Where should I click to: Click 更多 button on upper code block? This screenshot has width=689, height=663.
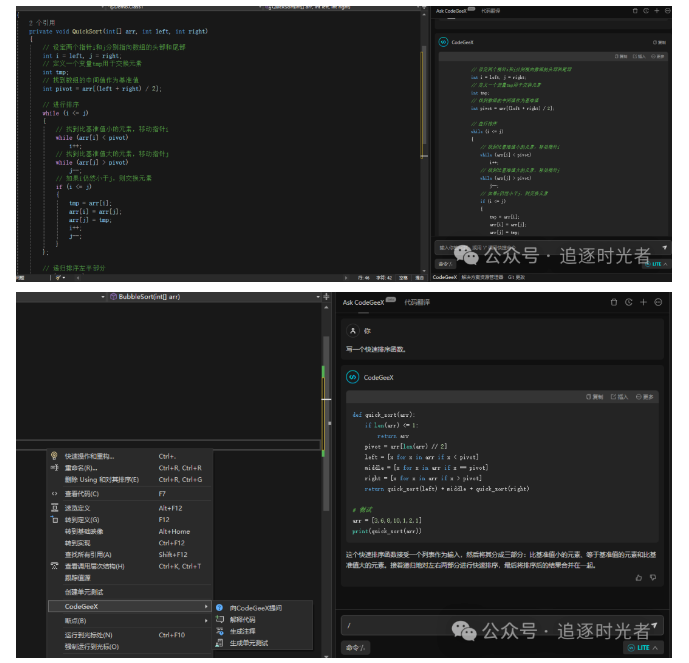coord(658,56)
